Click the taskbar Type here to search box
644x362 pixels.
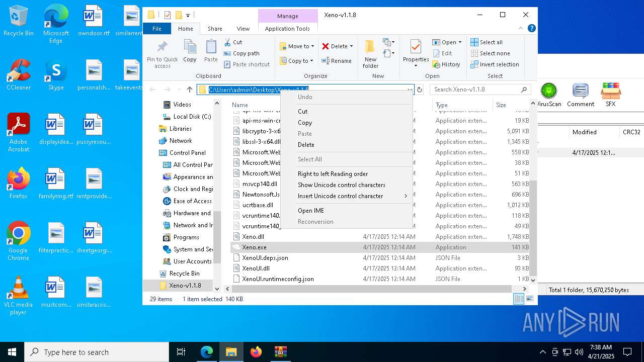point(97,352)
